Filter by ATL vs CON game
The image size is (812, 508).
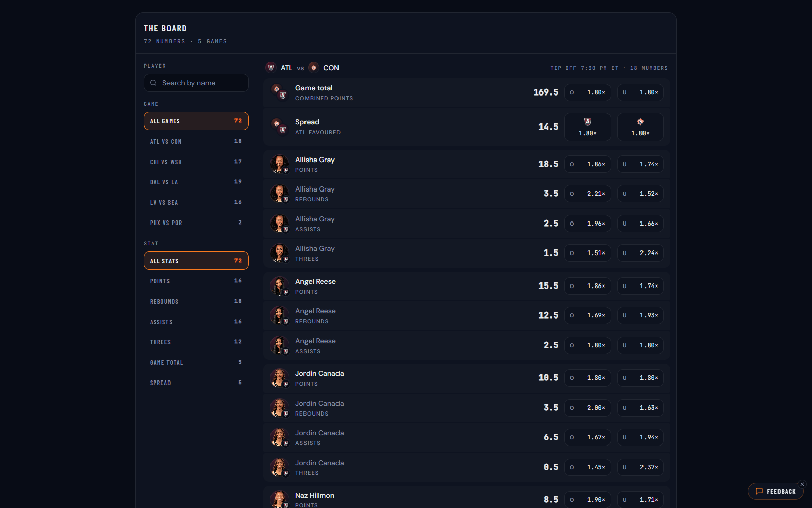[196, 141]
